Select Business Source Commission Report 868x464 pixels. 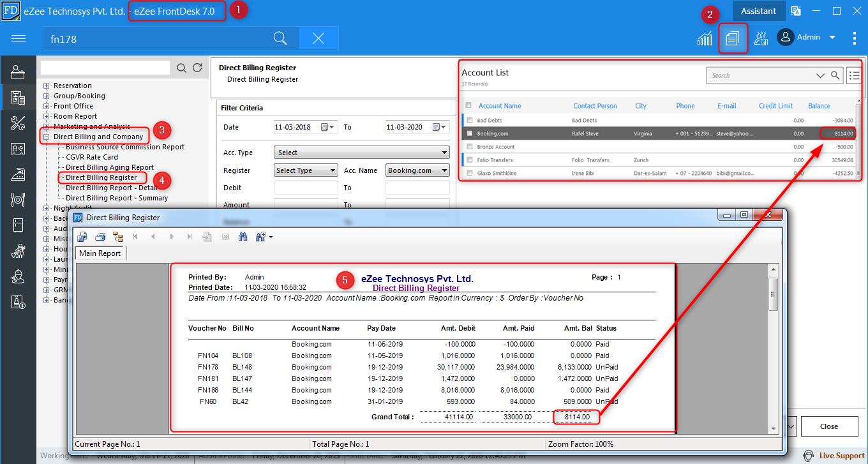point(125,147)
